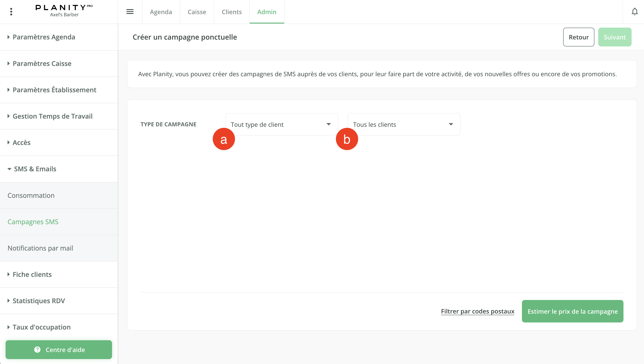The image size is (644, 364).
Task: Click the help question-mark icon in Centre d'aide
Action: click(x=37, y=349)
